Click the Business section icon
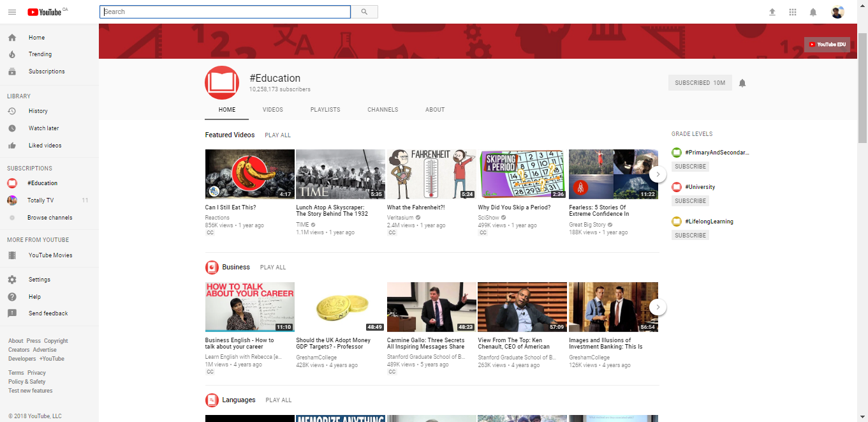 pos(212,268)
